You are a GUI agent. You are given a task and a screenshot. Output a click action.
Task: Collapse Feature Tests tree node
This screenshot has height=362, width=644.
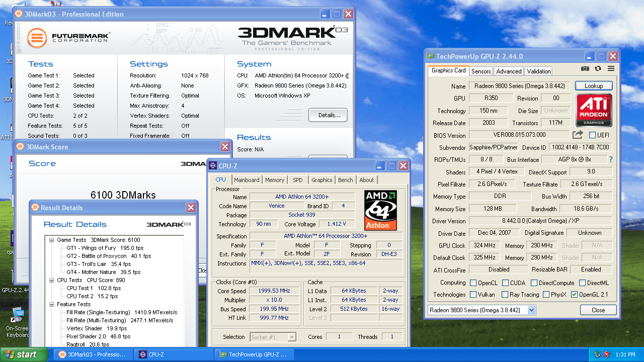coord(52,304)
